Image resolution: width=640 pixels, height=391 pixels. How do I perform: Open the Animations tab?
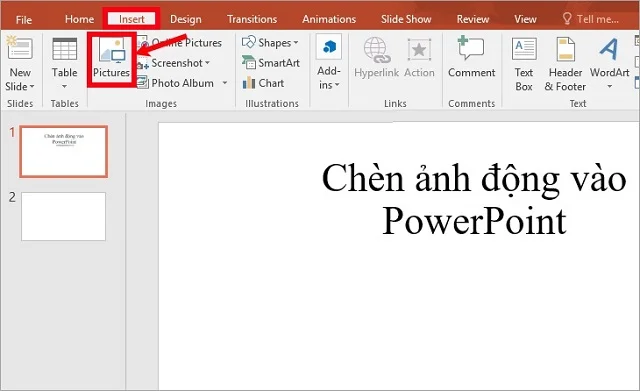pos(329,19)
